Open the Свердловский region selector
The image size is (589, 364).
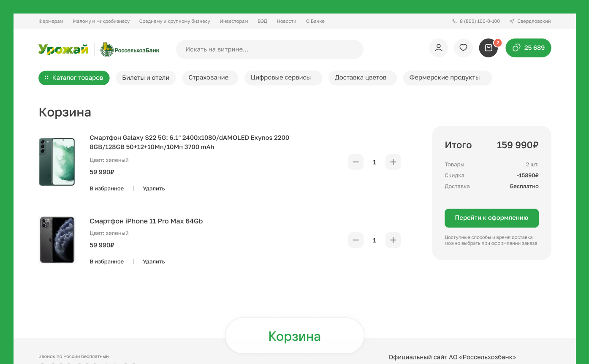(533, 21)
